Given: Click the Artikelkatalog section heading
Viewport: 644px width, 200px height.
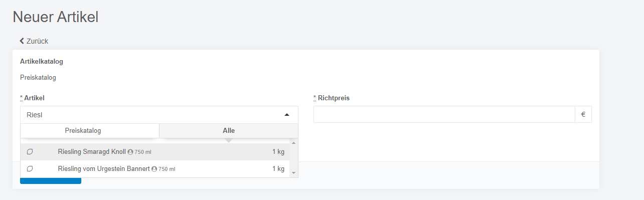Looking at the screenshot, I should (42, 62).
